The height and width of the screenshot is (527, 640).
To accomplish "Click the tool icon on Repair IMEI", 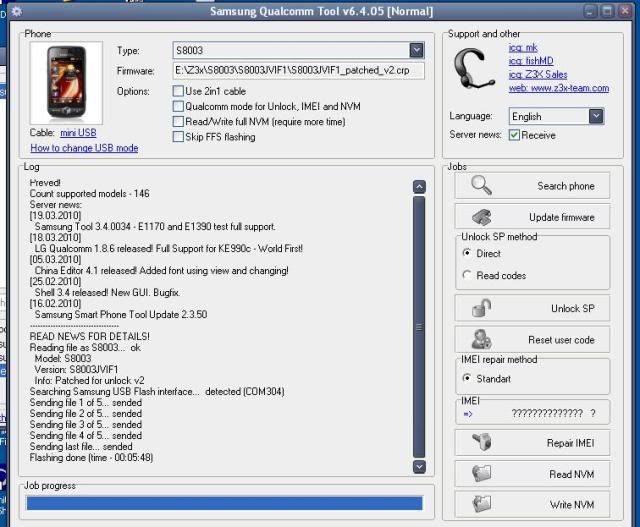I will coord(482,443).
